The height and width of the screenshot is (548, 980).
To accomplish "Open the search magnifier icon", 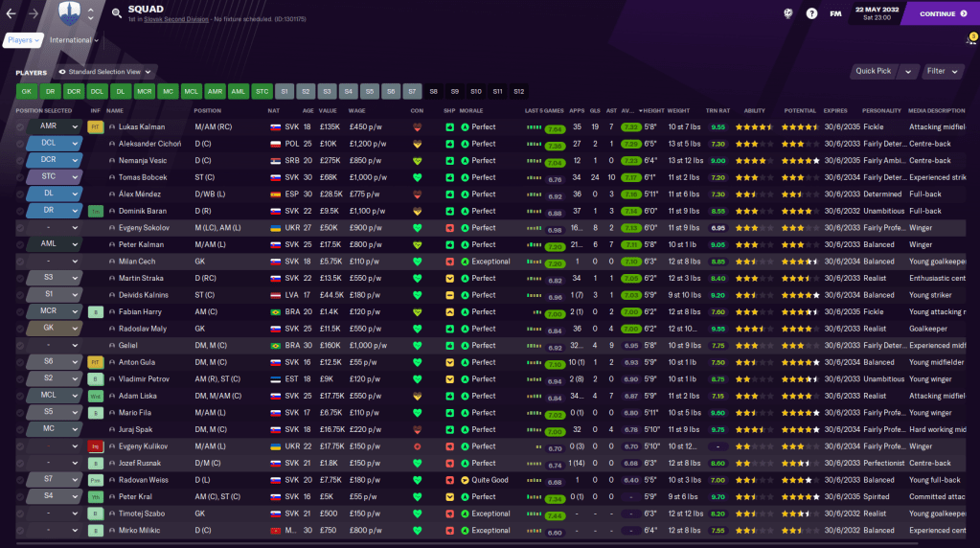I will [x=116, y=13].
